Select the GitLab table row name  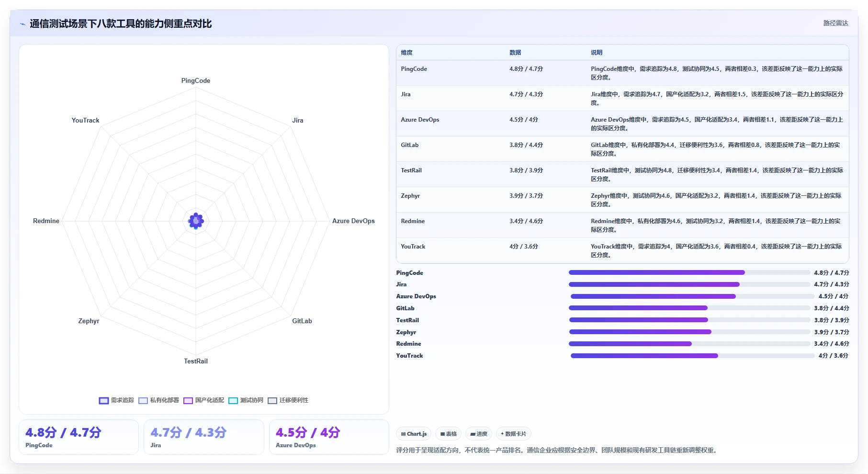409,145
